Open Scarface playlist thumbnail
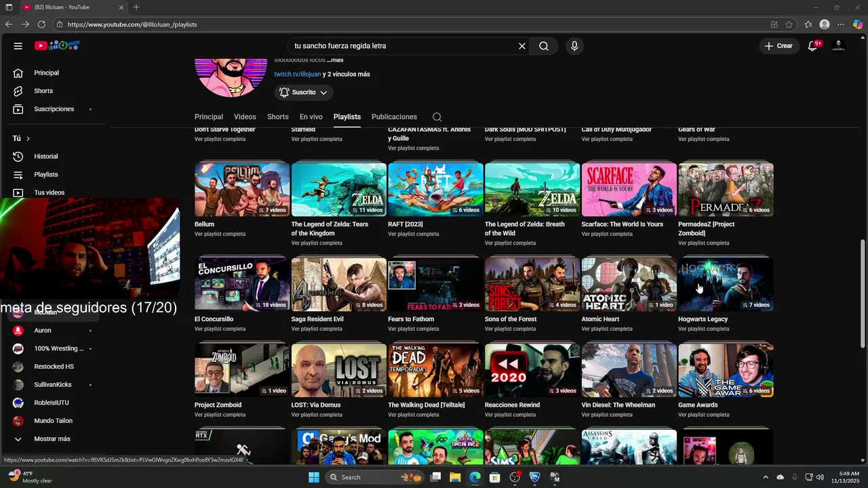Viewport: 868px width, 488px height. [629, 190]
